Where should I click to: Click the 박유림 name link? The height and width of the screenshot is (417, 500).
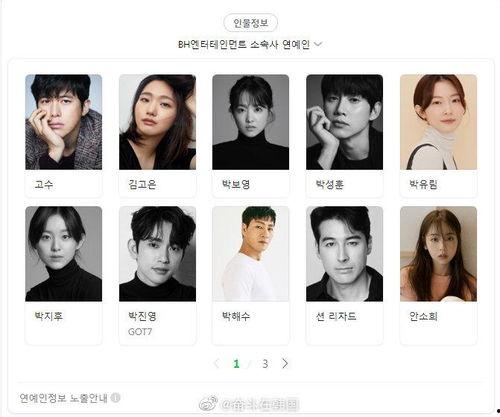pyautogui.click(x=423, y=184)
